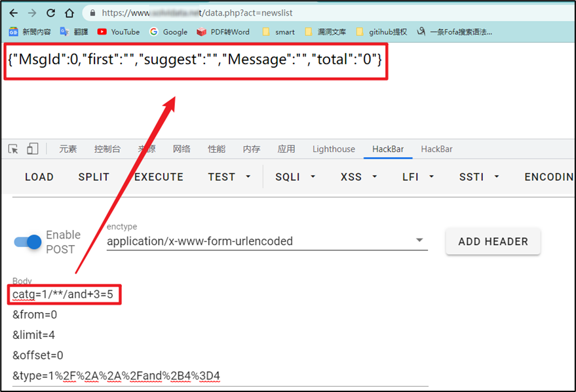Click the &limit=4 body line
The width and height of the screenshot is (576, 392).
34,335
